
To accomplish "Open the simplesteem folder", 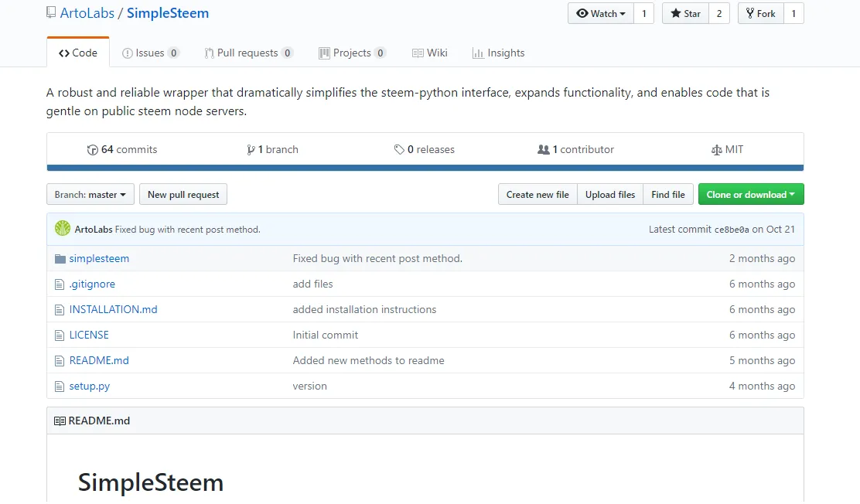I will (99, 258).
